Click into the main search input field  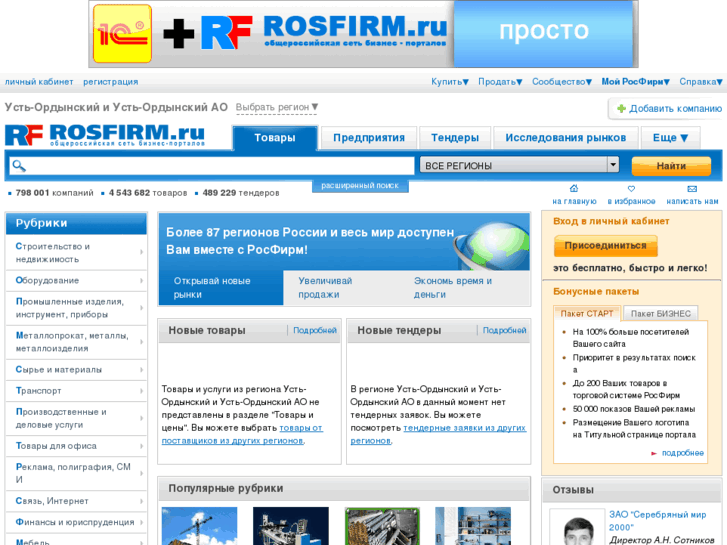click(211, 166)
